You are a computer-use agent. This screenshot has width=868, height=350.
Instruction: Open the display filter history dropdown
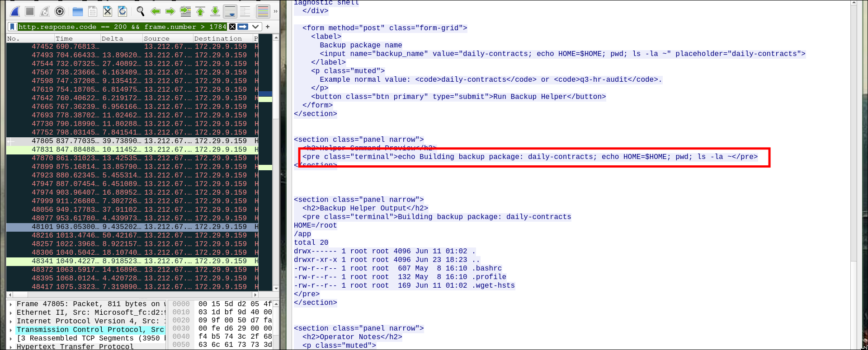[255, 27]
